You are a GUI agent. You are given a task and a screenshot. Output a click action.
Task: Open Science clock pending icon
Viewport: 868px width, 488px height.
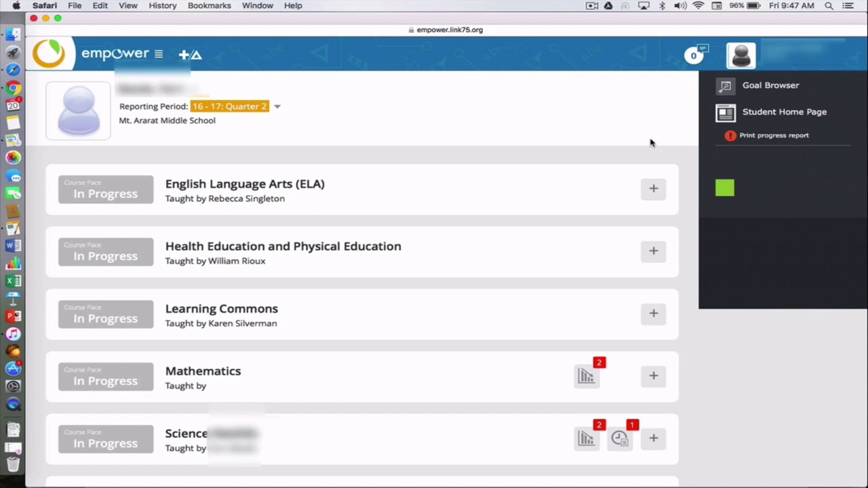click(x=619, y=439)
